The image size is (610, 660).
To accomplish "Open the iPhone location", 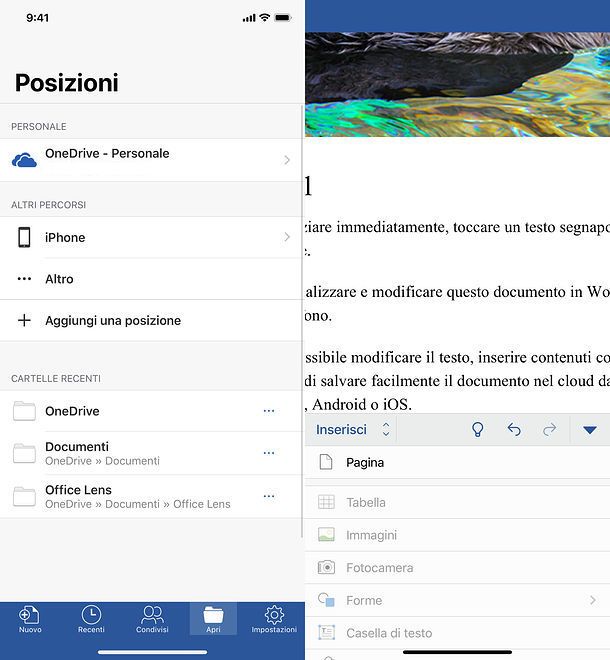I will pyautogui.click(x=151, y=237).
